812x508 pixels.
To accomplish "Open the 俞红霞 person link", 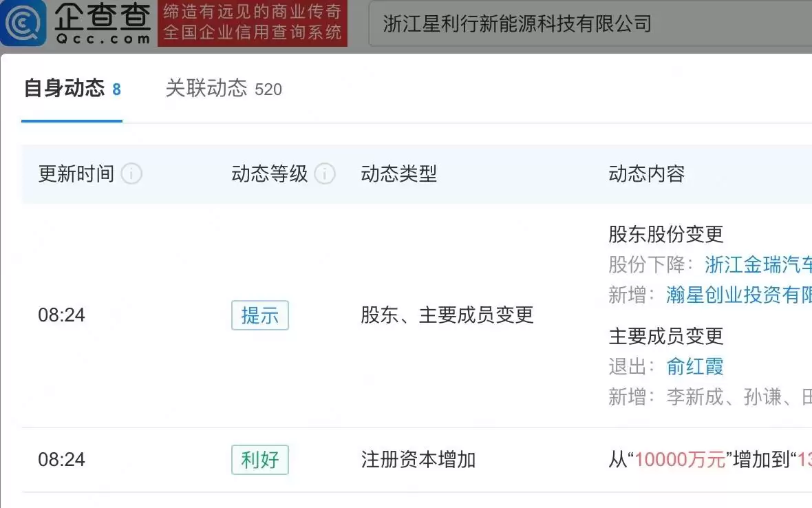I will click(694, 366).
